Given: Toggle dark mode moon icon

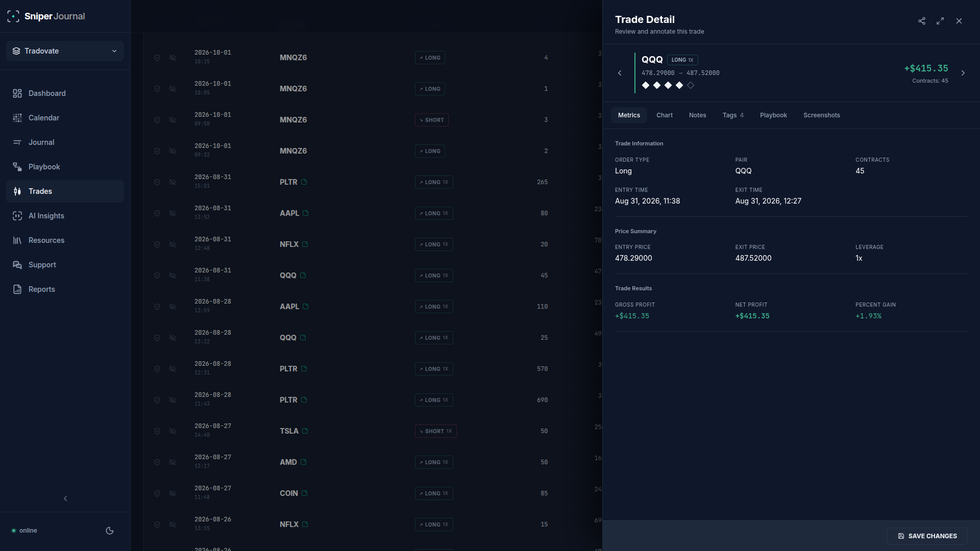Looking at the screenshot, I should coord(110,531).
